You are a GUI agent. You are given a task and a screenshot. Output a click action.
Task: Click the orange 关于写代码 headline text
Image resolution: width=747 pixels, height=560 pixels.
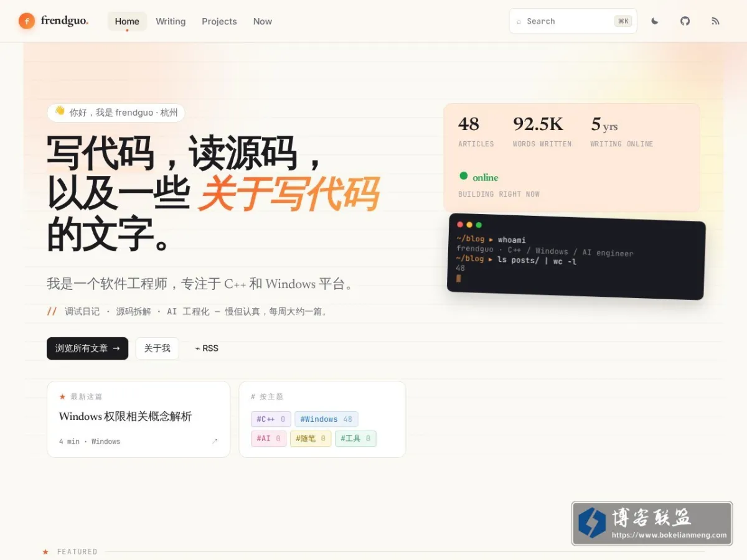(x=288, y=194)
